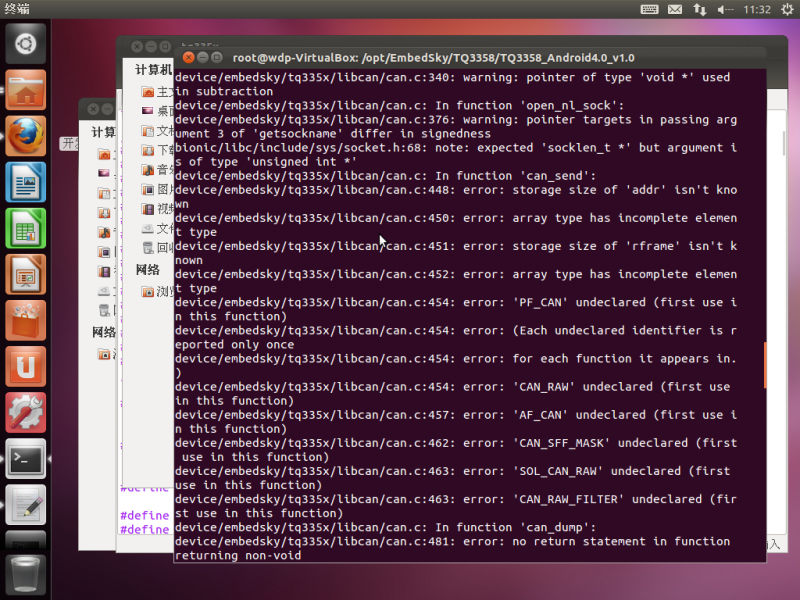This screenshot has width=800, height=600.
Task: Open the mail messaging menu indicator
Action: (675, 9)
